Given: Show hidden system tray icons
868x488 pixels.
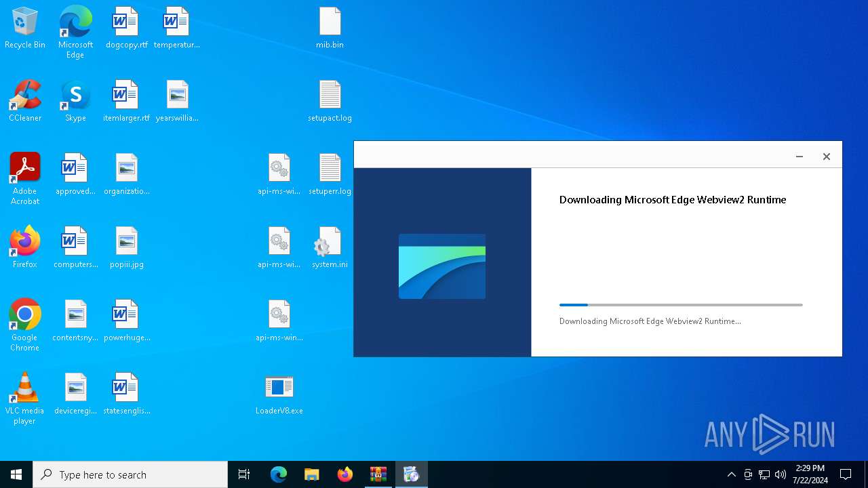Looking at the screenshot, I should 731,474.
